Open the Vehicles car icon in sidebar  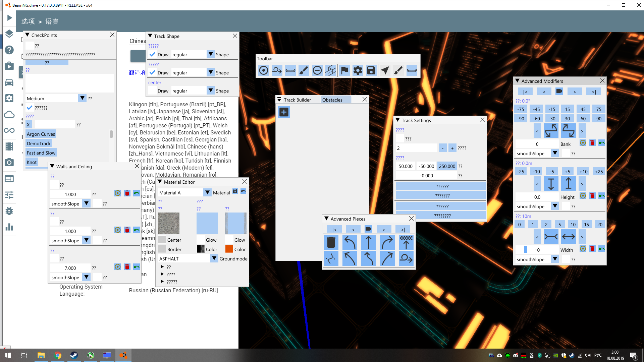tap(9, 82)
